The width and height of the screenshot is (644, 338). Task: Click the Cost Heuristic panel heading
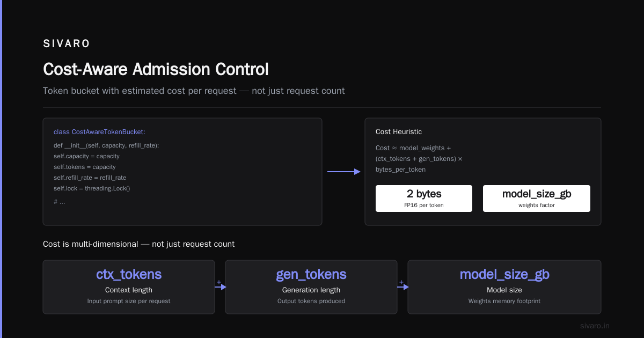pyautogui.click(x=399, y=131)
